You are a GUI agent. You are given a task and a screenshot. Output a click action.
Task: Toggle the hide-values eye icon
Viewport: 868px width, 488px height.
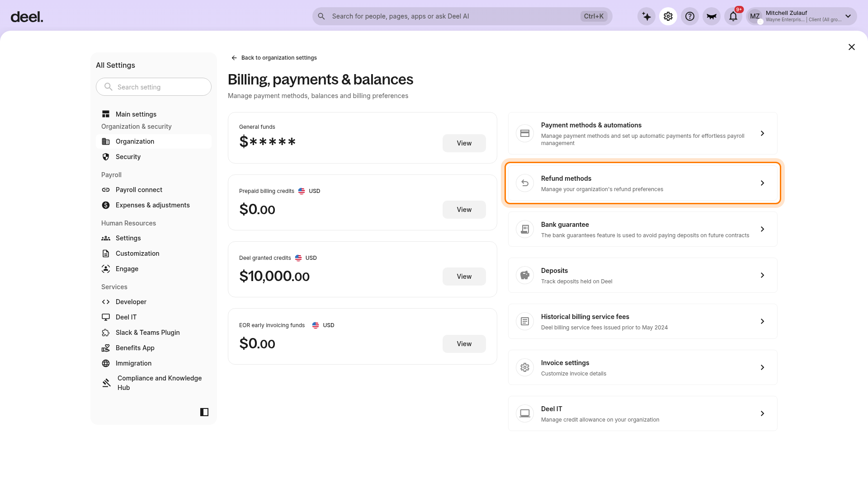tap(712, 16)
